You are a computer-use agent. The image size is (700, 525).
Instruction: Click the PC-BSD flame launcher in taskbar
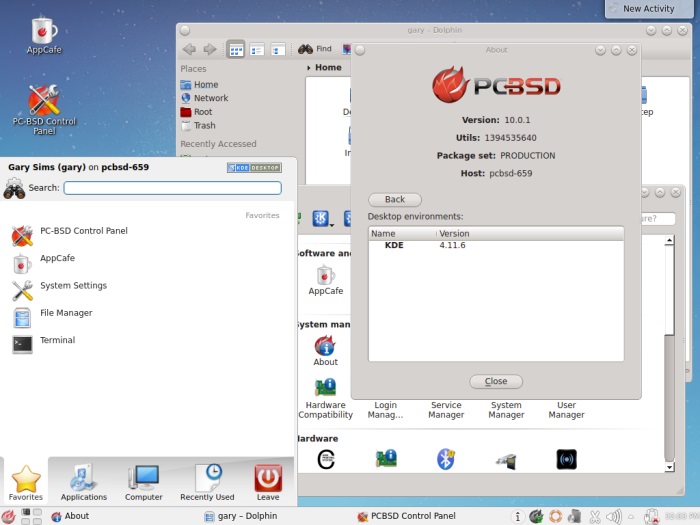(8, 517)
